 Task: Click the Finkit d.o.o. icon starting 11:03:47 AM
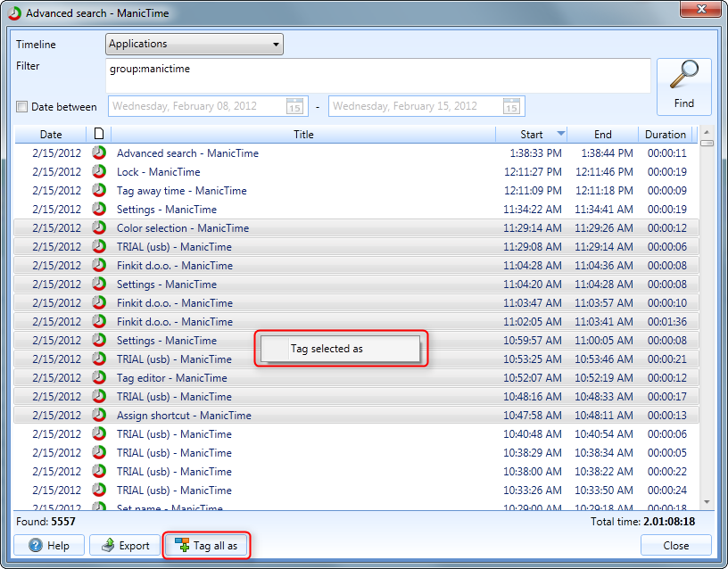click(x=99, y=302)
